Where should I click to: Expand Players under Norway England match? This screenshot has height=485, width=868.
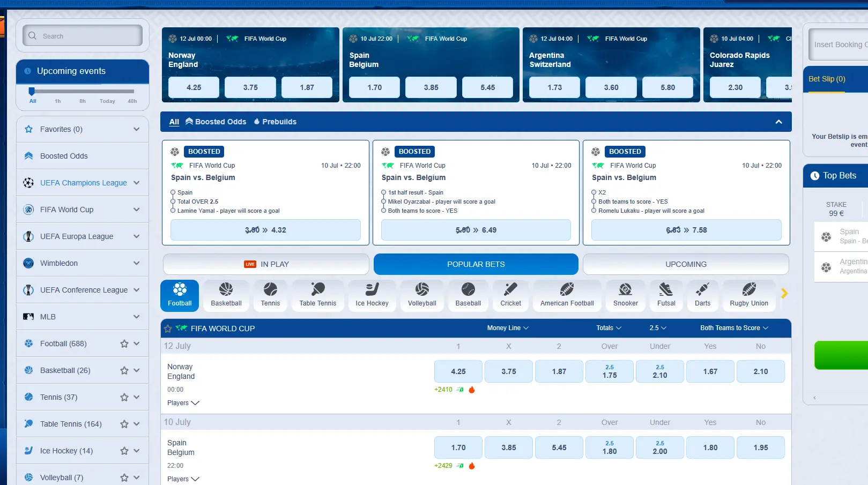[x=183, y=403]
